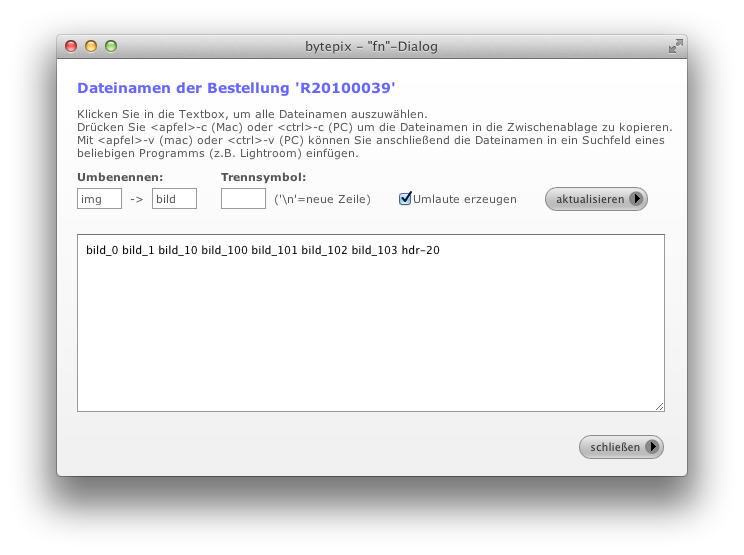The height and width of the screenshot is (555, 744).
Task: Click the 'aktualisieren' update button
Action: pyautogui.click(x=596, y=199)
